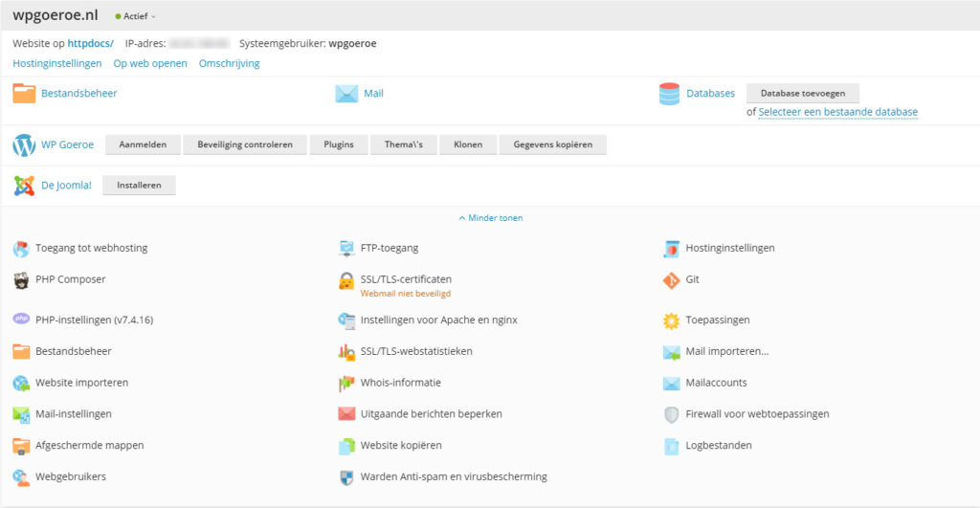Open PHP-instellingen (v7.4.16)
The image size is (980, 508).
click(94, 320)
